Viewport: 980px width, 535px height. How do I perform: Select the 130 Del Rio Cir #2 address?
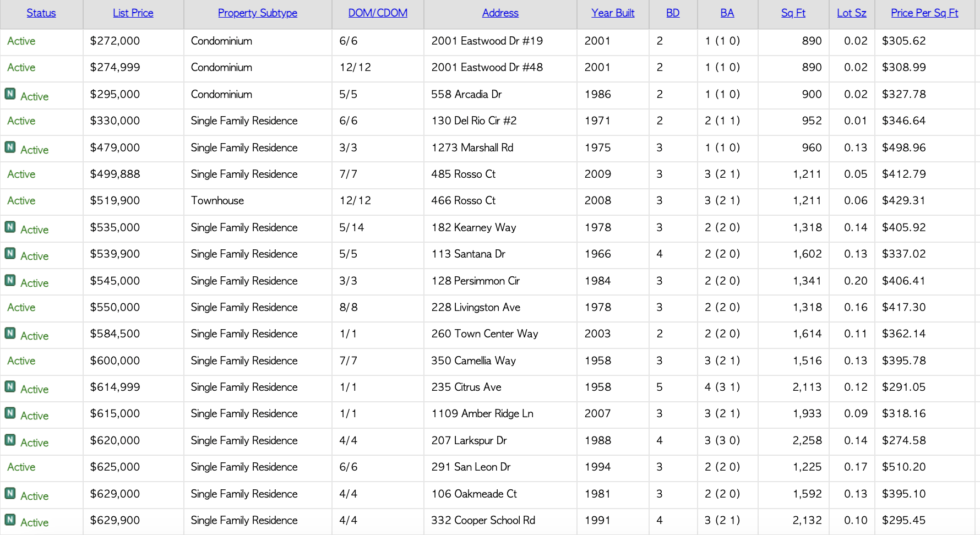click(474, 121)
